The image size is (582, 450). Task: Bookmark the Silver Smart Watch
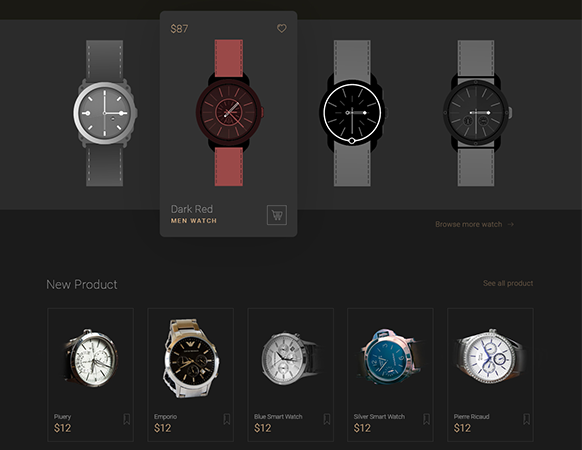click(426, 419)
